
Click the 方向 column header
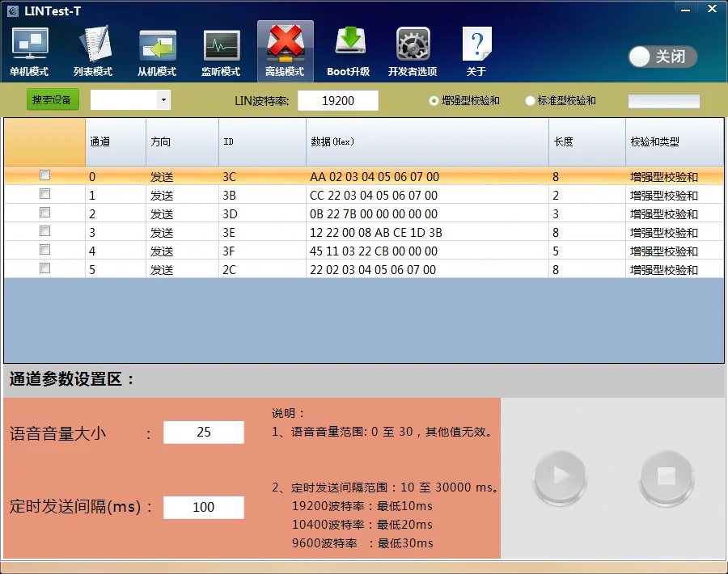point(183,142)
